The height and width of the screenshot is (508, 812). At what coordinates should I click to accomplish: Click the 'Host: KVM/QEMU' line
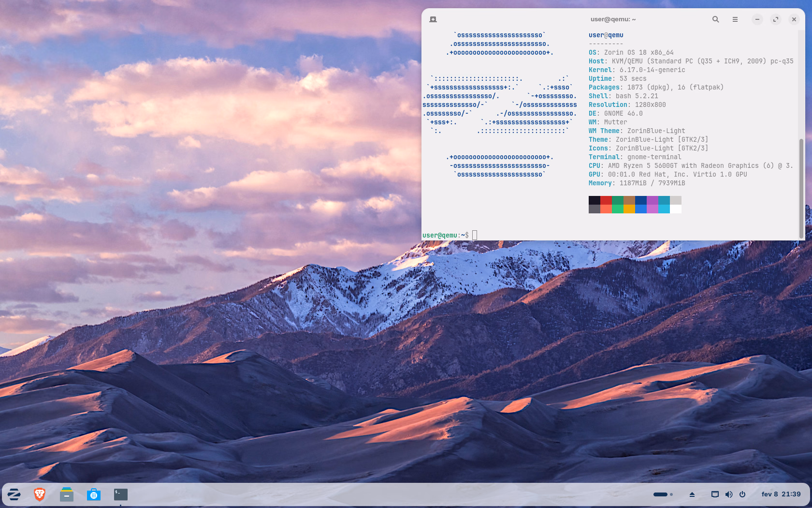click(691, 61)
